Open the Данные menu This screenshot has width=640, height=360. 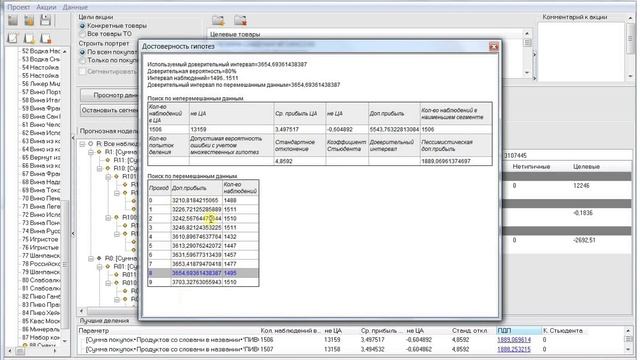pos(76,7)
